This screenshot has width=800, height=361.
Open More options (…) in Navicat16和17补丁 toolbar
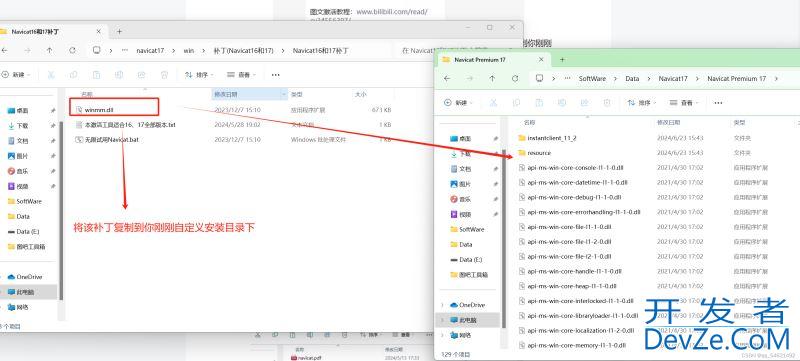click(x=276, y=74)
